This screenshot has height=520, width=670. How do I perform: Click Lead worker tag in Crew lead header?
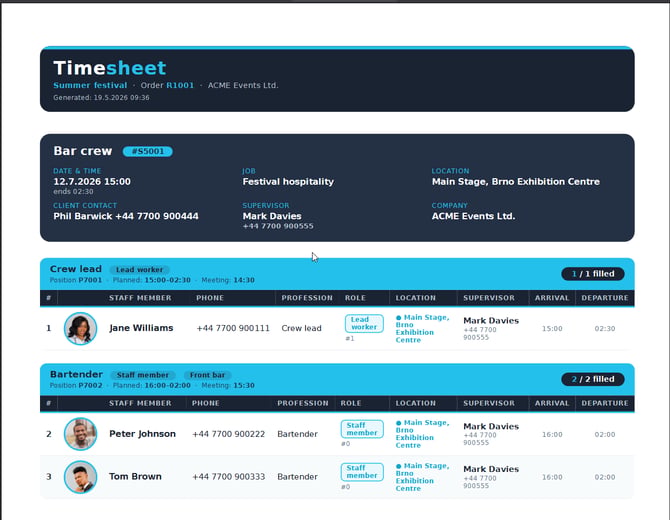(x=139, y=270)
